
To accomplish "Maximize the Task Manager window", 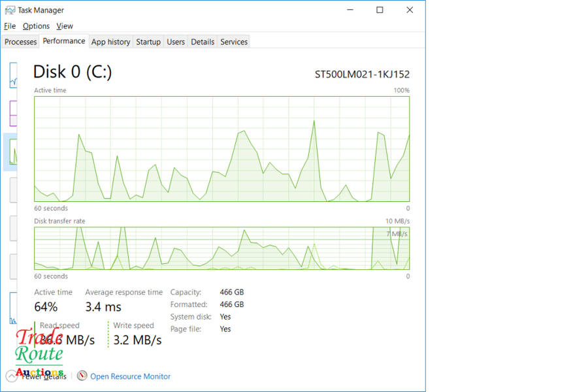I will coord(380,10).
